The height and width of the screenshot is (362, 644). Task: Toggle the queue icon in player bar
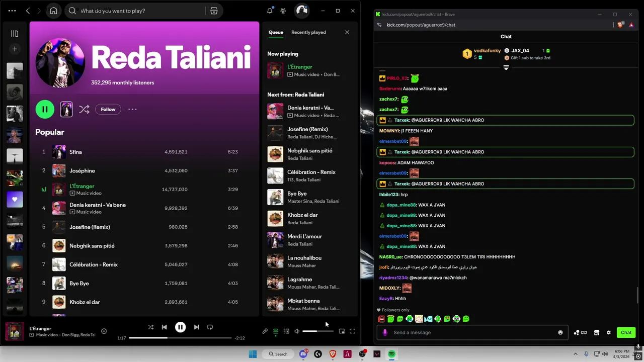(276, 331)
